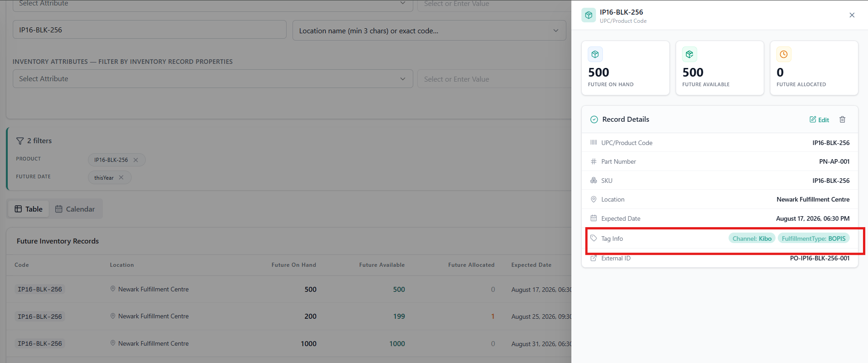Sort by the Future Allocated column header
Screen dimensions: 868x363
[471, 265]
